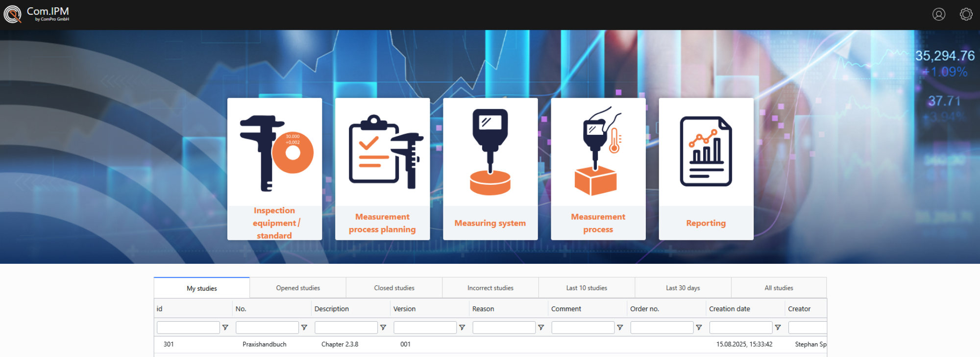This screenshot has width=980, height=357.
Task: Click the Comment filter text field
Action: click(583, 328)
